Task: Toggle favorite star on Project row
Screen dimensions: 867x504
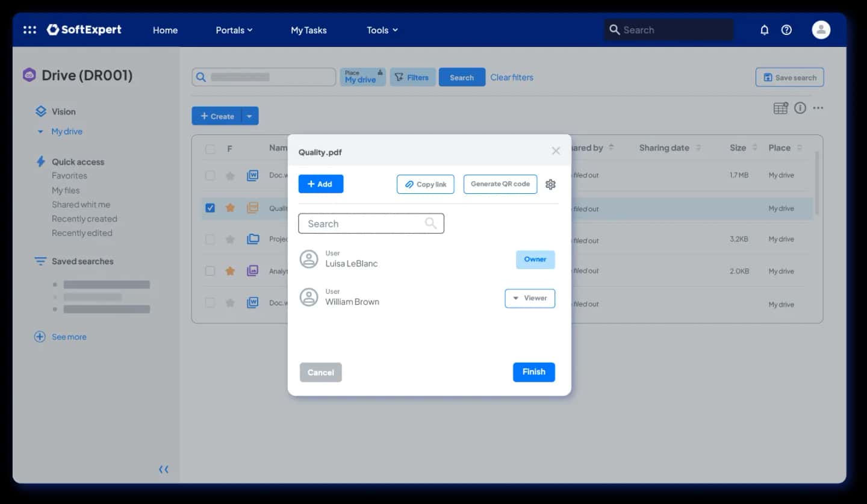Action: click(230, 239)
